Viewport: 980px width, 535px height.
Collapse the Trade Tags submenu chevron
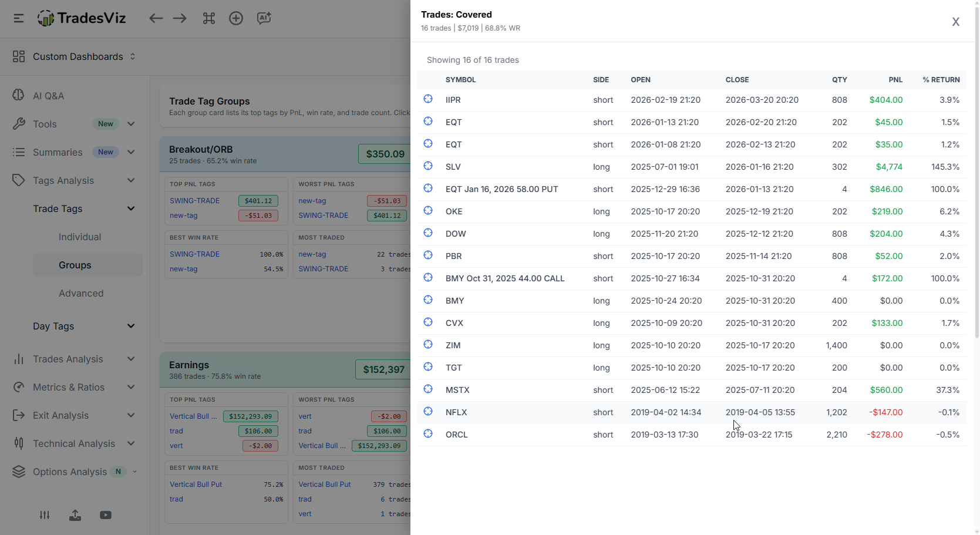point(131,208)
